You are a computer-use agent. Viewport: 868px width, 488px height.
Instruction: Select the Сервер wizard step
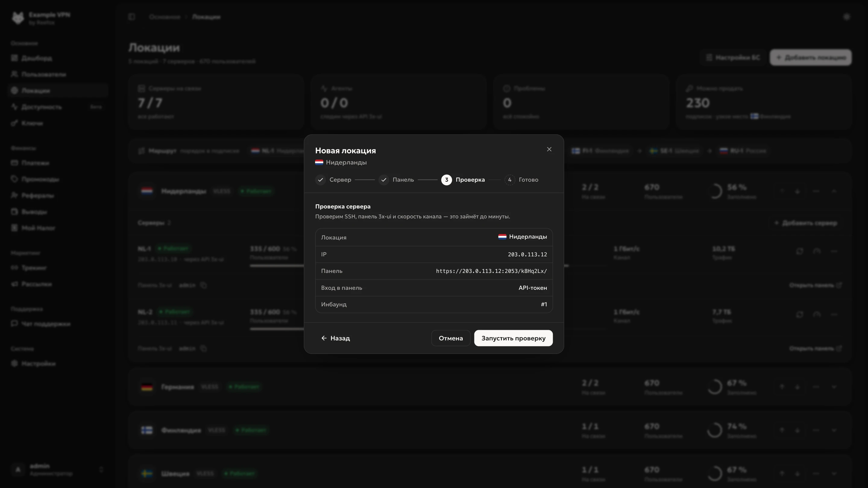coord(333,180)
